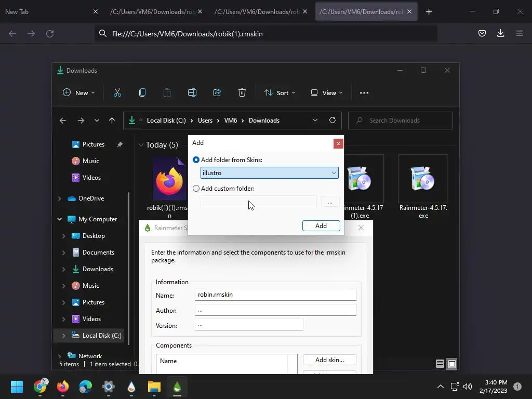The width and height of the screenshot is (532, 399).
Task: Open the New dropdown in Explorer
Action: (79, 92)
